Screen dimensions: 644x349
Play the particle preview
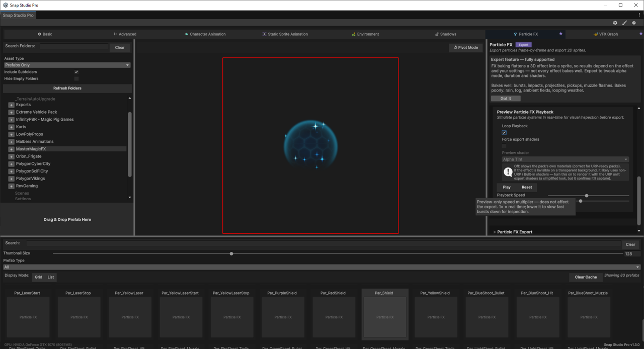(x=507, y=187)
